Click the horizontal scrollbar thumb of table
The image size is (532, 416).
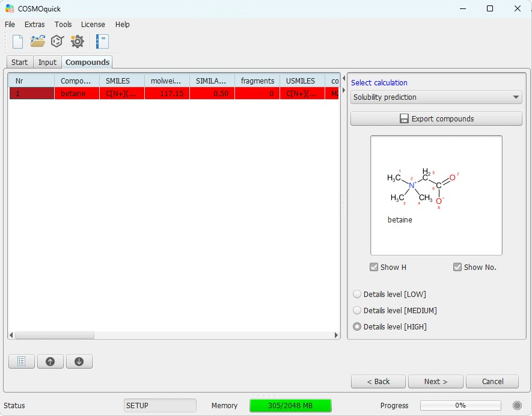click(x=54, y=335)
